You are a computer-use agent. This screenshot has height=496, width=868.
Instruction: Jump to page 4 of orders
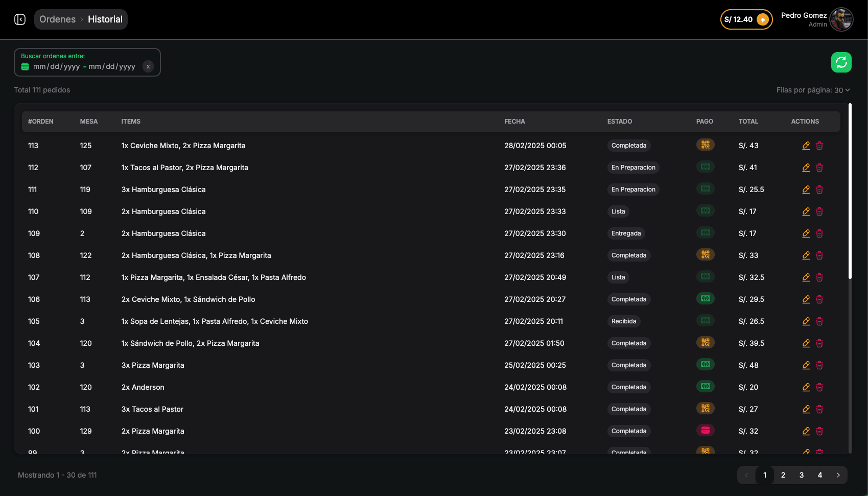click(819, 475)
